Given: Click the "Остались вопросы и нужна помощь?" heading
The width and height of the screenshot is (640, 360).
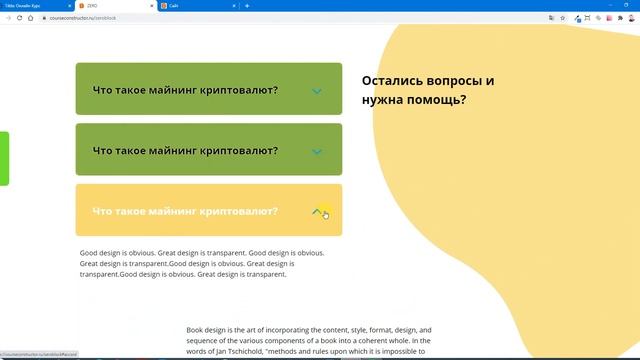Looking at the screenshot, I should coord(428,90).
